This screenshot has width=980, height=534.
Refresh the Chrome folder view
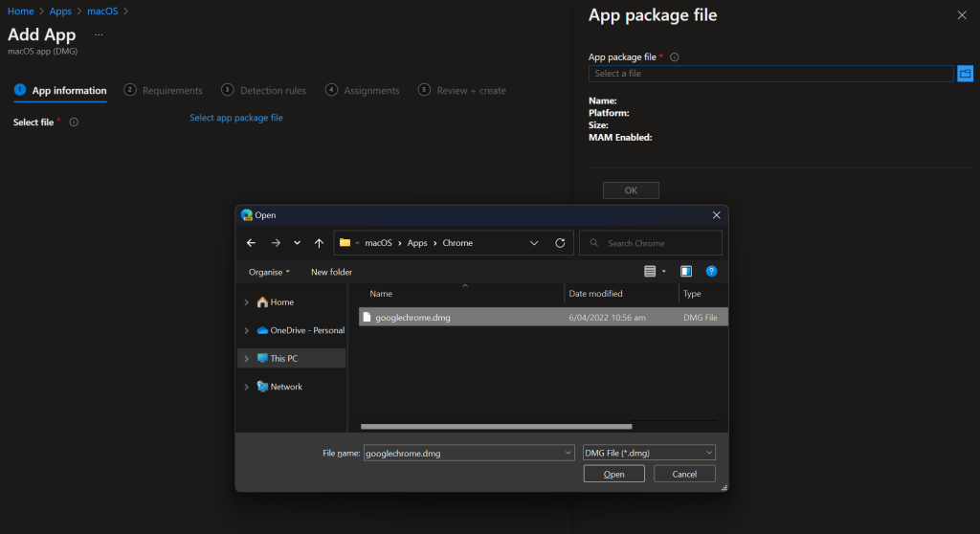click(560, 243)
